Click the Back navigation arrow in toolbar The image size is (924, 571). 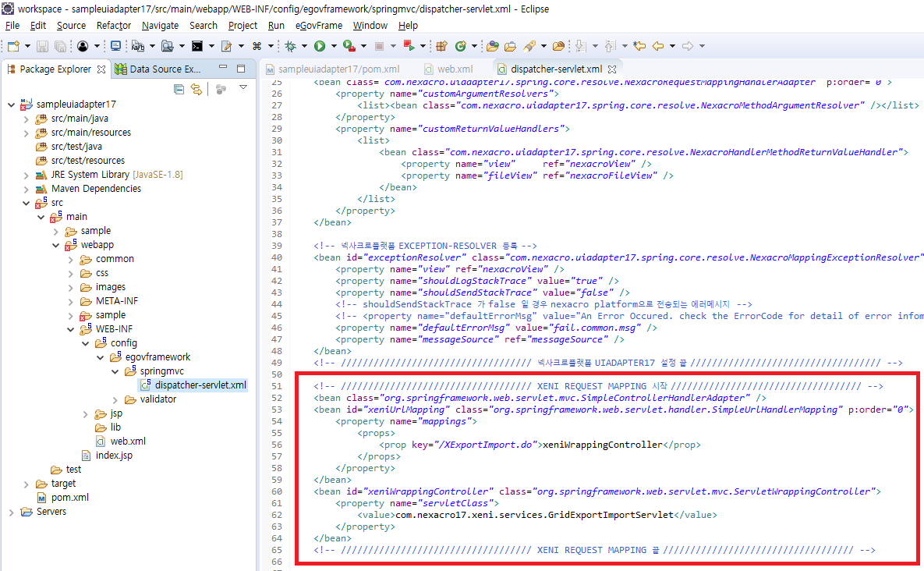(x=659, y=47)
